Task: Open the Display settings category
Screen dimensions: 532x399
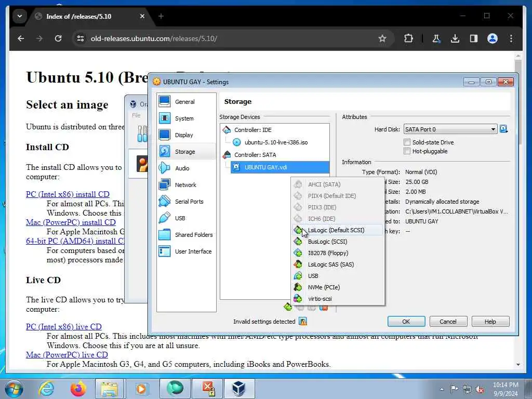Action: coord(187,135)
